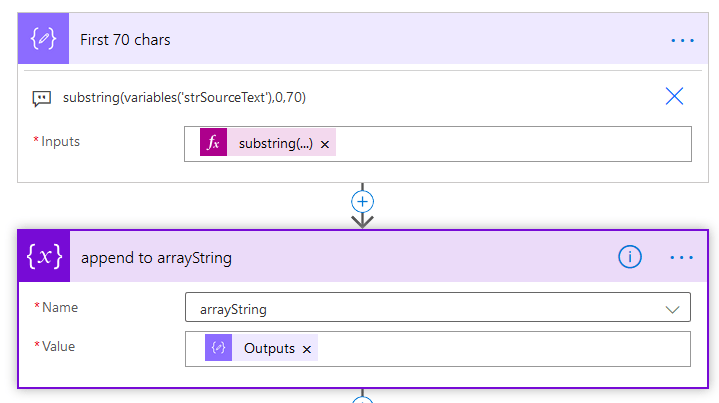Show info for append to arrayString
The image size is (719, 403).
629,257
